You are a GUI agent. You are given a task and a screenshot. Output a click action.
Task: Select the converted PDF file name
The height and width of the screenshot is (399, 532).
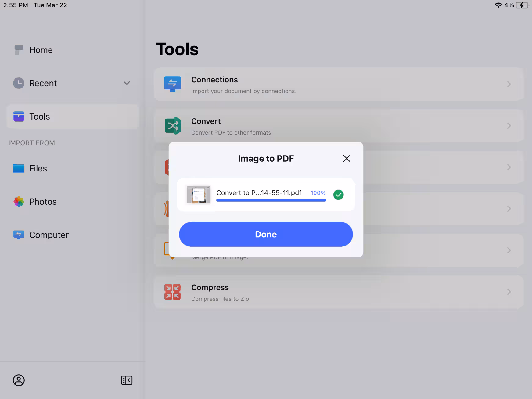(x=259, y=193)
